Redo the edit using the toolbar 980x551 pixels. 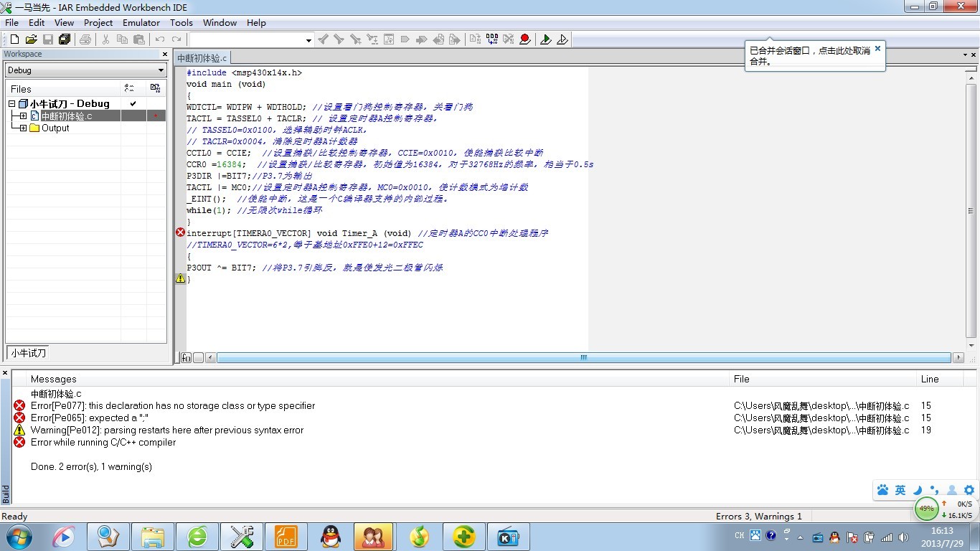point(176,39)
